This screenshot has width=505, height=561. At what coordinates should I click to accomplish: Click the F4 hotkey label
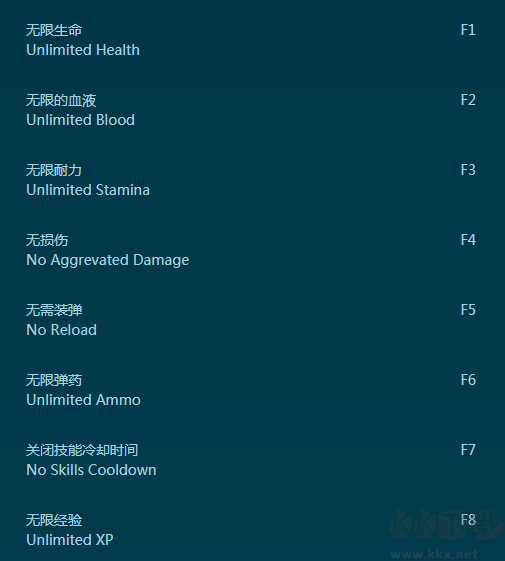(x=468, y=240)
